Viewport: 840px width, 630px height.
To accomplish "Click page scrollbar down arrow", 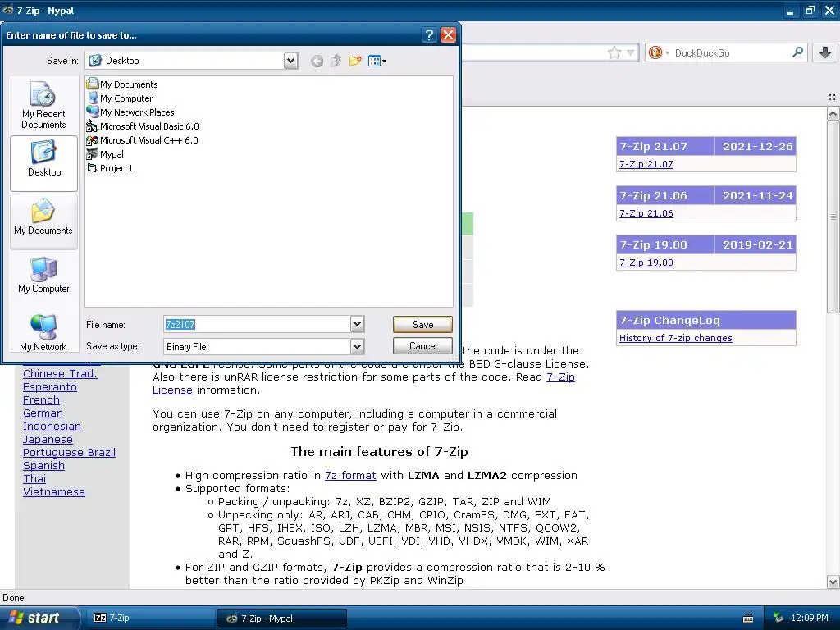I will pyautogui.click(x=833, y=582).
